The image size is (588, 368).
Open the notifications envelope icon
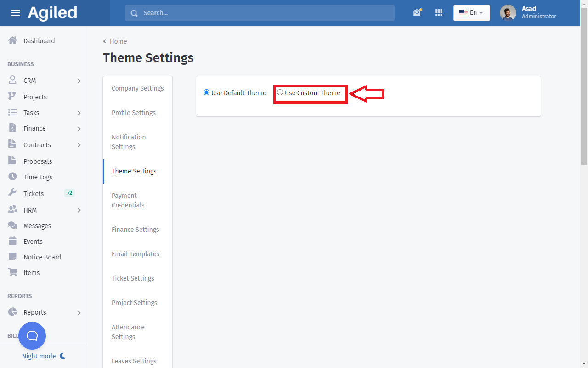pyautogui.click(x=417, y=13)
